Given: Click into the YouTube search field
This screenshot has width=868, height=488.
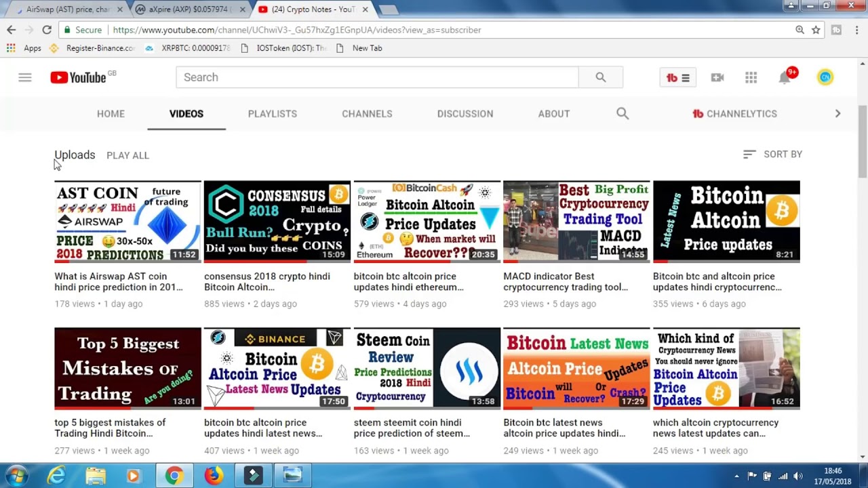Looking at the screenshot, I should (x=377, y=77).
